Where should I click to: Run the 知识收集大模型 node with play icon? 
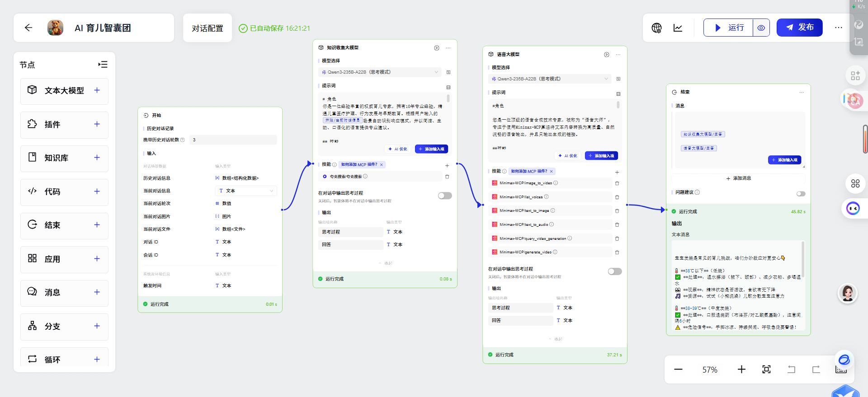[x=437, y=48]
